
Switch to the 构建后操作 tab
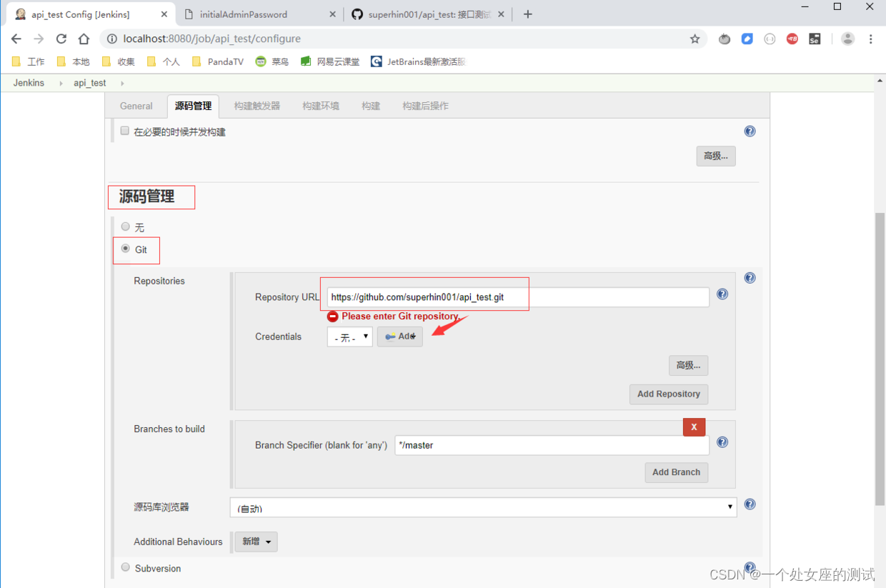[425, 106]
